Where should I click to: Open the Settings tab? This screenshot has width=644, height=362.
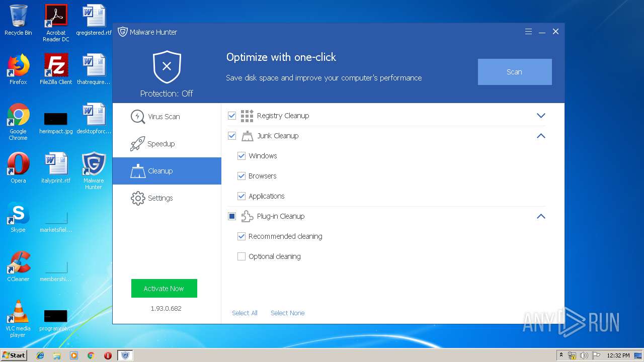click(x=167, y=198)
